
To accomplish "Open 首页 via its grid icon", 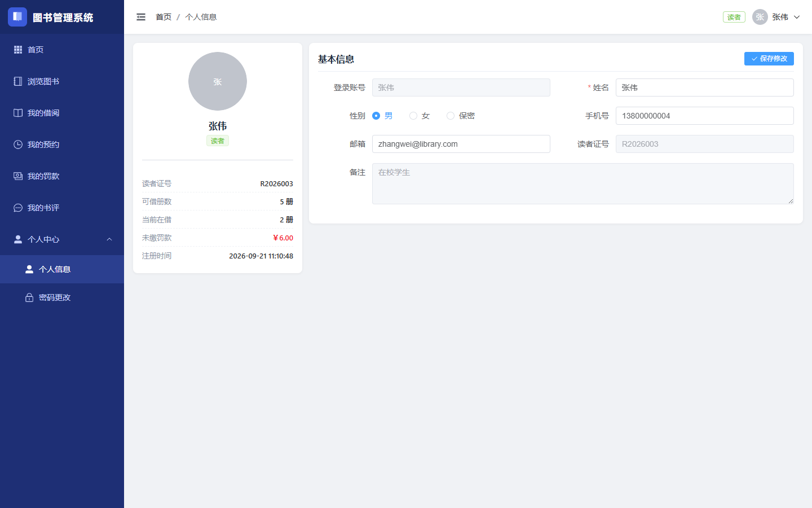I will pos(18,50).
